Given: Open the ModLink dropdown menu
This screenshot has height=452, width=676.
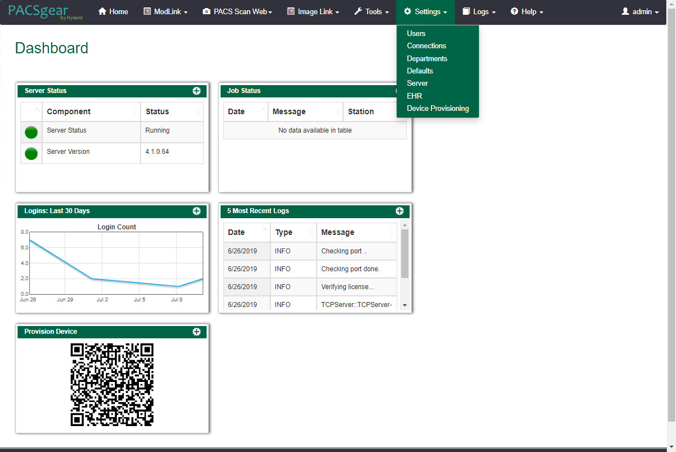Looking at the screenshot, I should [165, 12].
